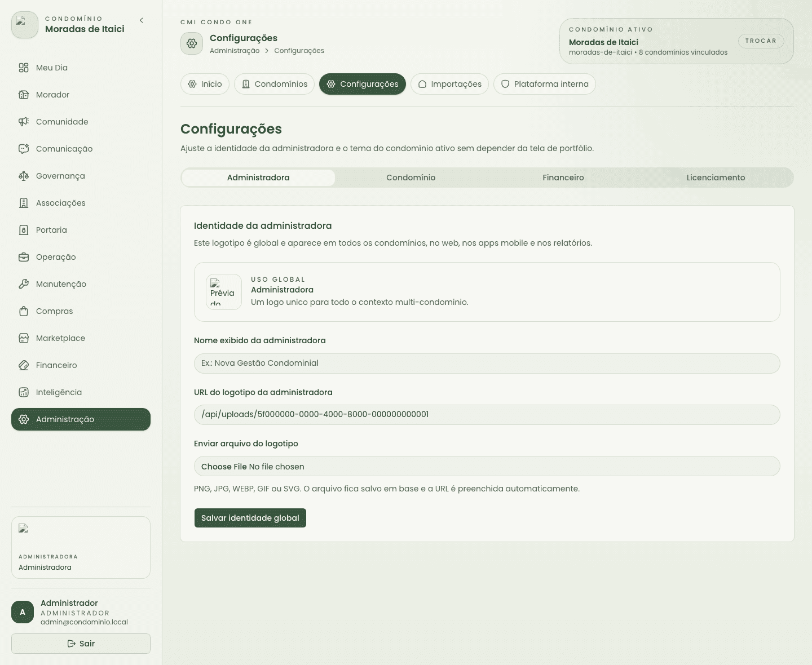This screenshot has height=665, width=812.
Task: Click the Compras shopping bag icon
Action: tap(24, 311)
